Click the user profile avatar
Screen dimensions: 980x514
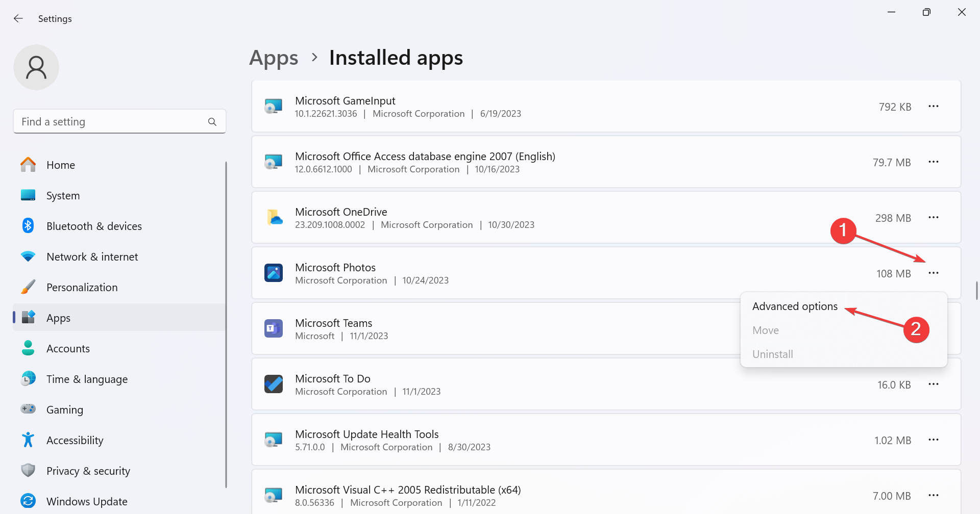(36, 67)
